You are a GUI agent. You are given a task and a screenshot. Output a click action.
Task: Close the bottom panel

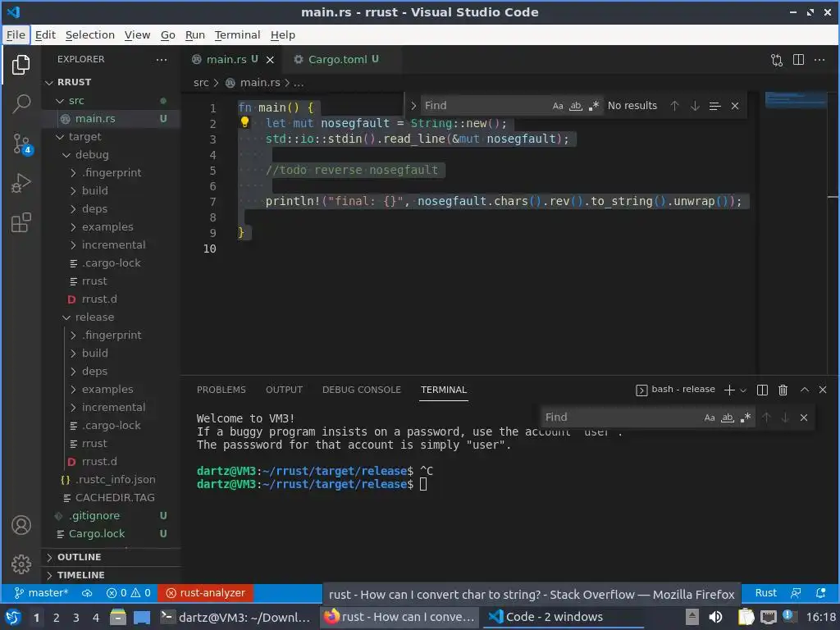pos(823,390)
